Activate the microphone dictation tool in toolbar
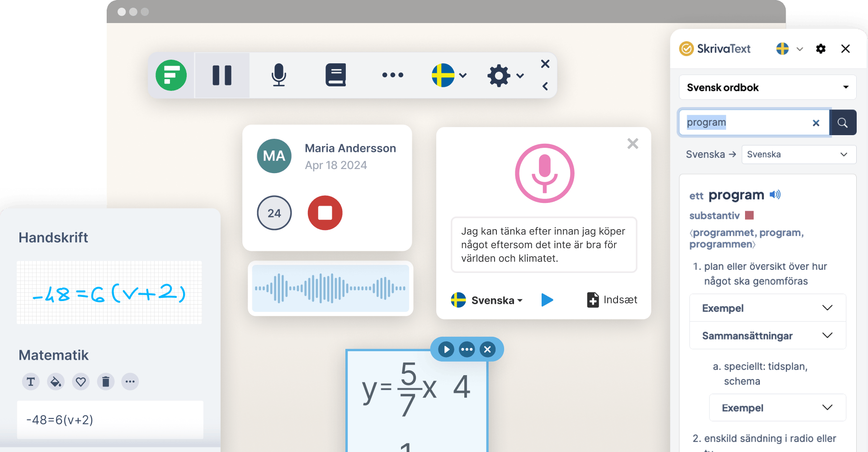The image size is (868, 452). click(279, 75)
